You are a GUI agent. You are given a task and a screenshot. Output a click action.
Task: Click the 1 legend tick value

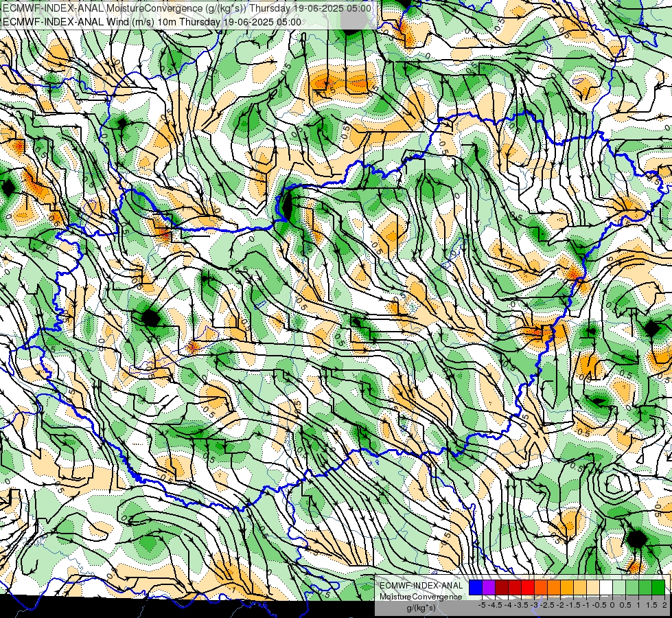point(638,605)
